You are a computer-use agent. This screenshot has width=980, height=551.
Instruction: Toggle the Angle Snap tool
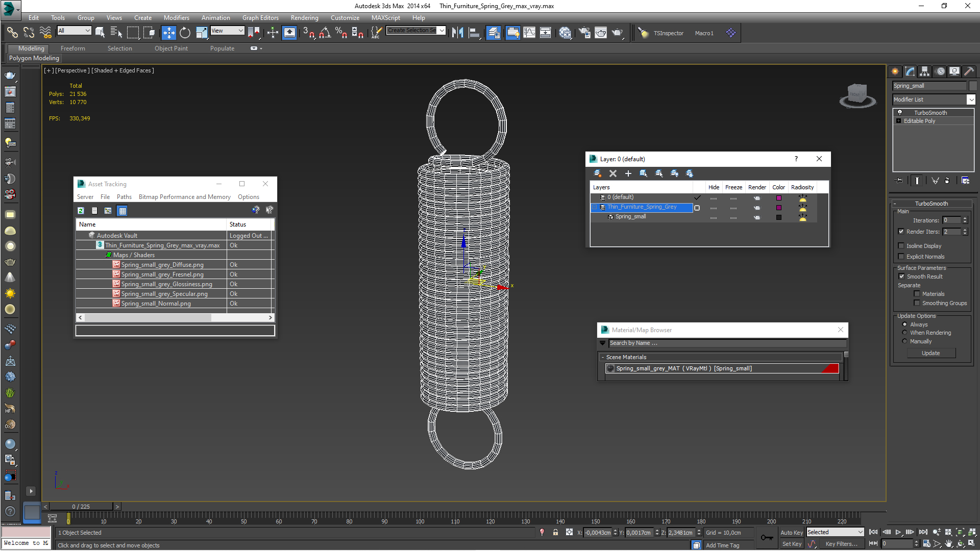(325, 33)
